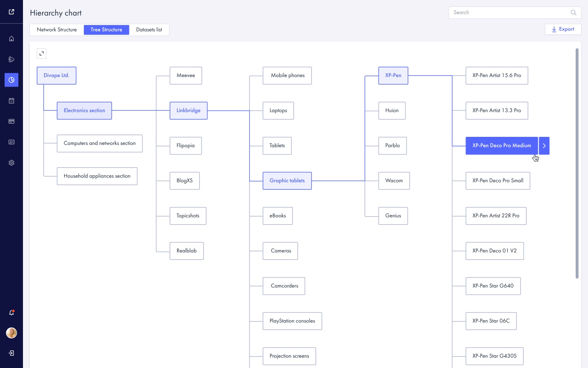This screenshot has height=368, width=588.
Task: Switch to Network Structure tab
Action: 57,30
